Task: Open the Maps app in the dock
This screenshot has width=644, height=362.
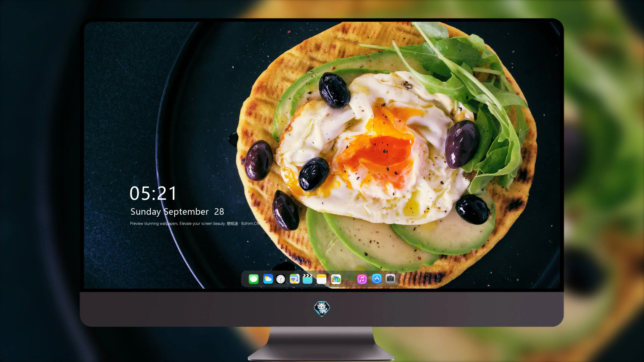Action: tap(294, 279)
